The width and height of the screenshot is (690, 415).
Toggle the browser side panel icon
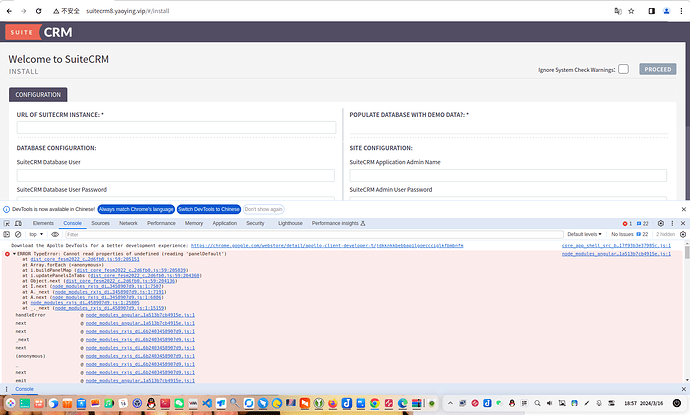pyautogui.click(x=652, y=11)
